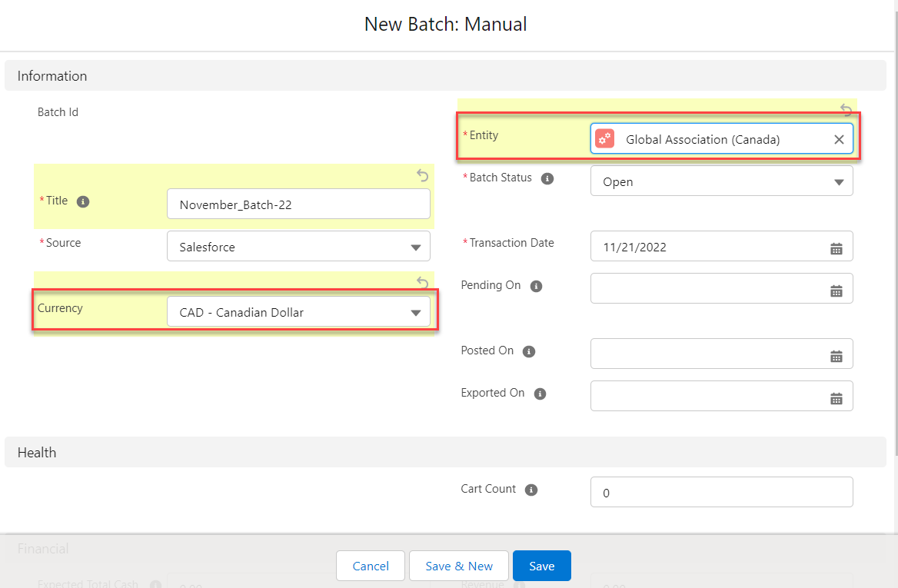Undo the Currency field change
Image resolution: width=898 pixels, height=588 pixels.
422,282
